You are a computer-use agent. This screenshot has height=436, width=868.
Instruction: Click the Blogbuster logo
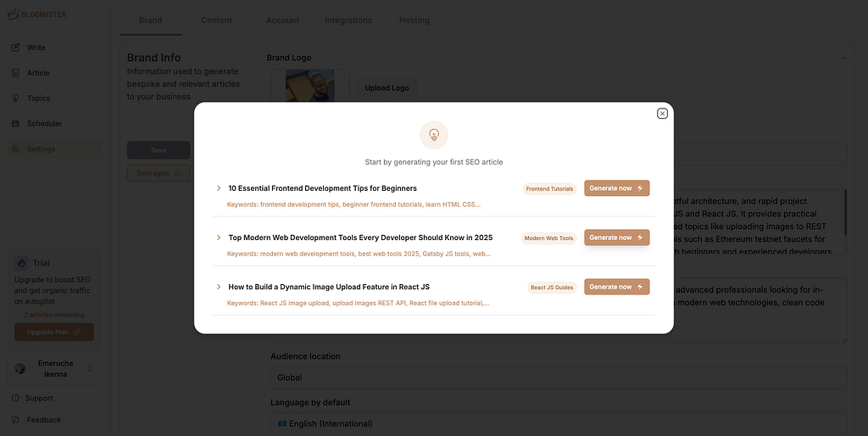tap(36, 14)
